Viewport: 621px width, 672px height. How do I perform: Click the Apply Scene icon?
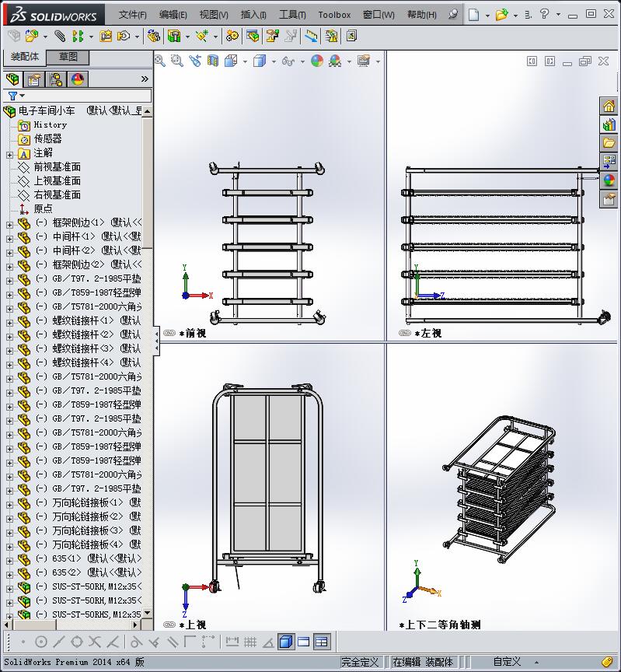[x=335, y=61]
